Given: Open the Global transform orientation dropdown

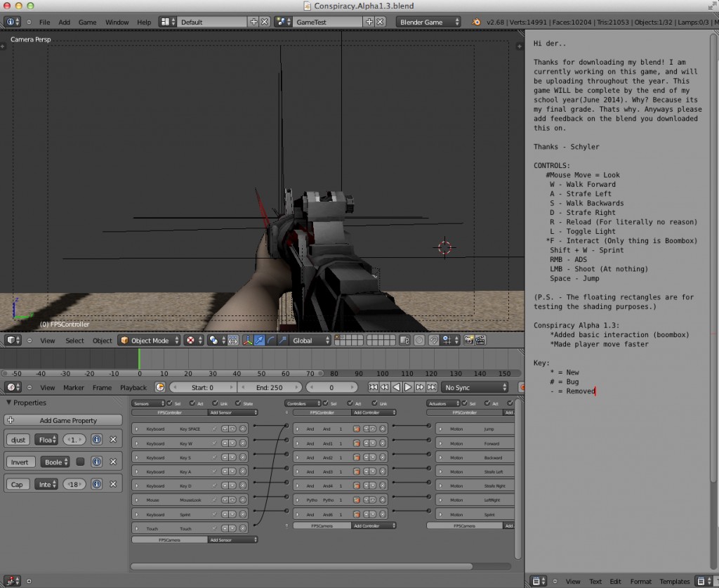Looking at the screenshot, I should pyautogui.click(x=310, y=340).
